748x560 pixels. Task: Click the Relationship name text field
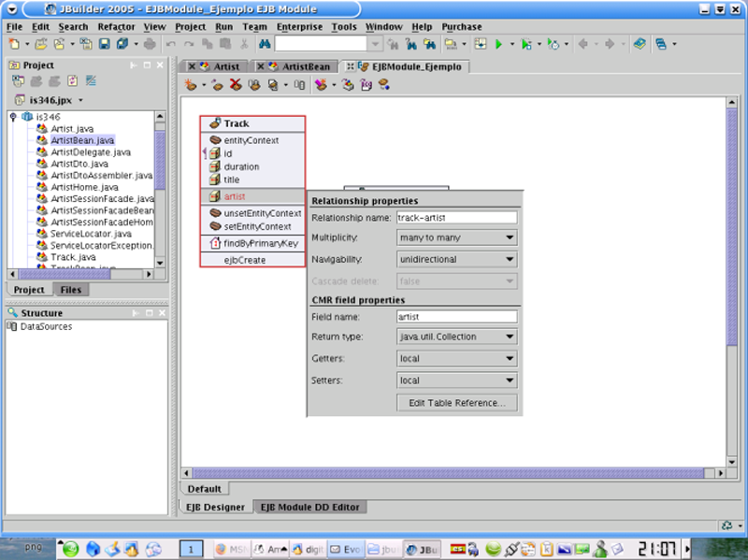456,217
